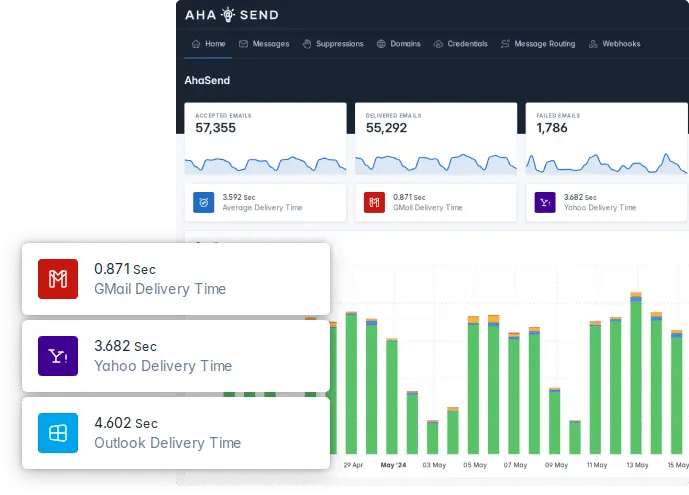Click the tallest green bar at 13 May

636,378
